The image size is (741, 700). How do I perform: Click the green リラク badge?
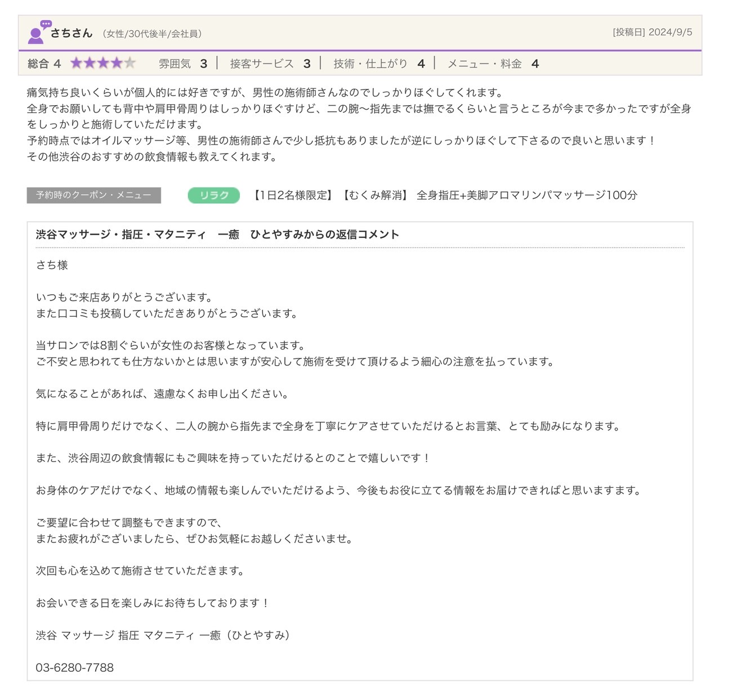coord(214,195)
